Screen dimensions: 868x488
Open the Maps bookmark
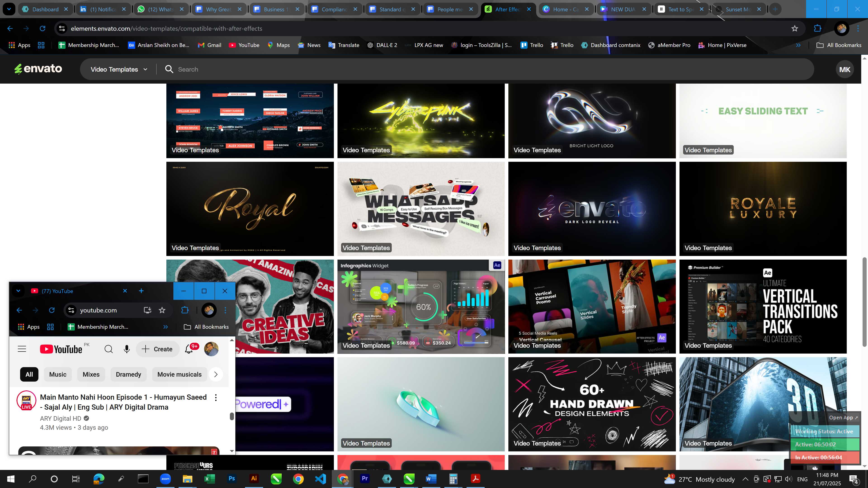click(x=278, y=45)
